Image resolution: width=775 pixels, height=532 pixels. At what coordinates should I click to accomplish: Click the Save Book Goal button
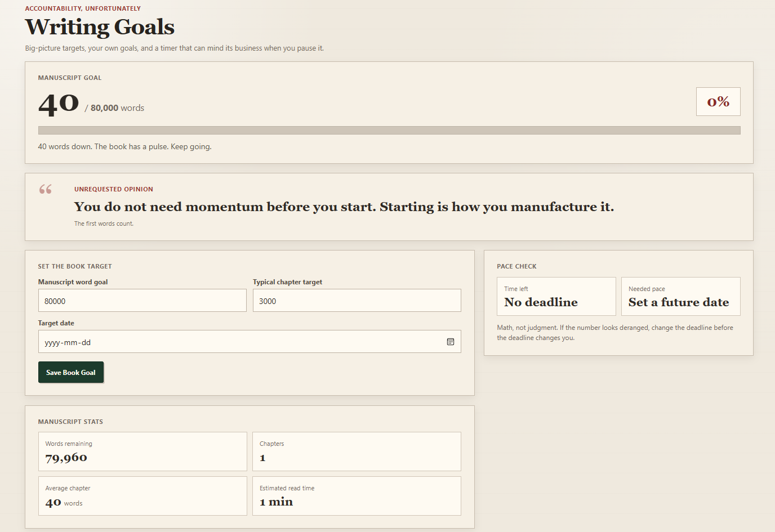pos(71,372)
